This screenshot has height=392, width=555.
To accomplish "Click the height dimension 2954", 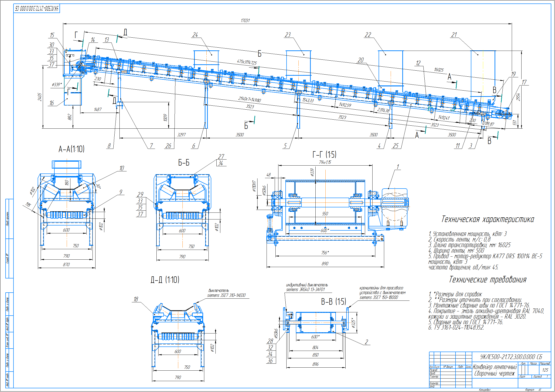I will [x=518, y=97].
